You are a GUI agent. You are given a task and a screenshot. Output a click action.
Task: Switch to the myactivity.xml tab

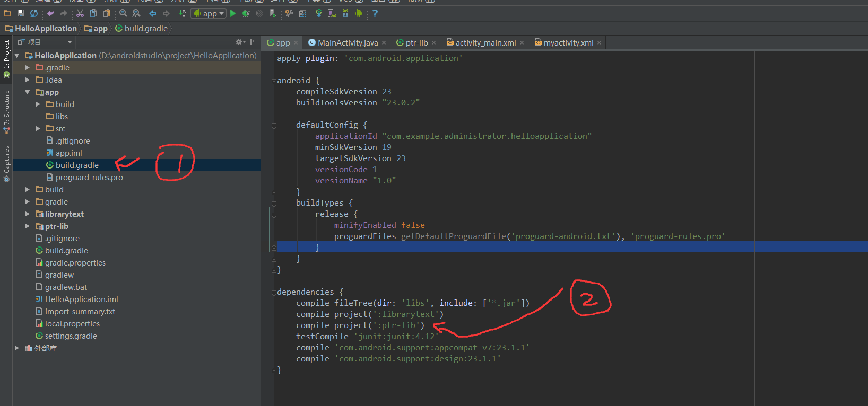pyautogui.click(x=568, y=43)
